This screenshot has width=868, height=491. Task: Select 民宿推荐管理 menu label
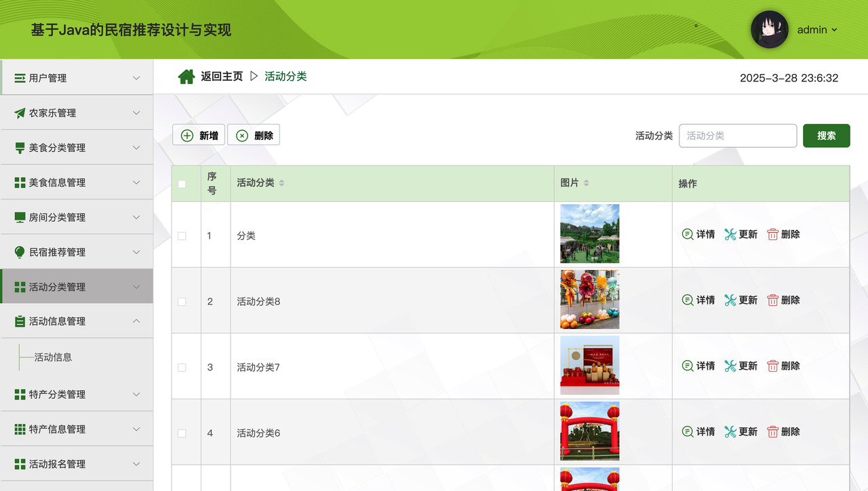pyautogui.click(x=57, y=252)
